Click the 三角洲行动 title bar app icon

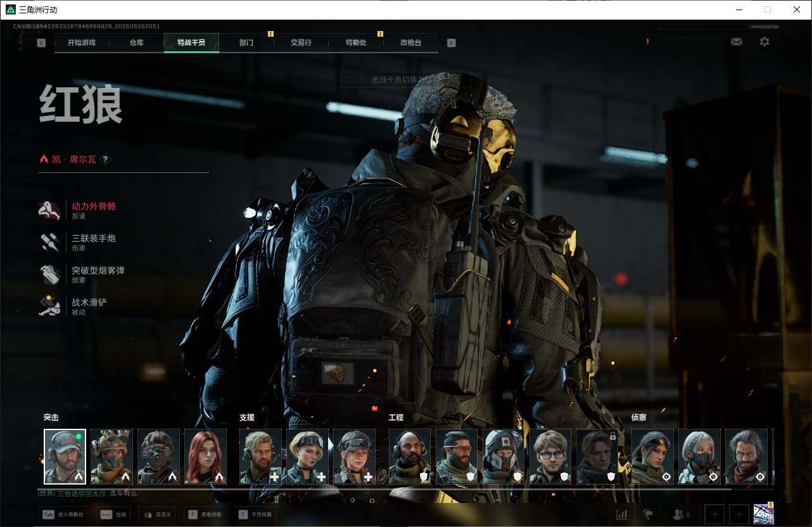click(11, 10)
